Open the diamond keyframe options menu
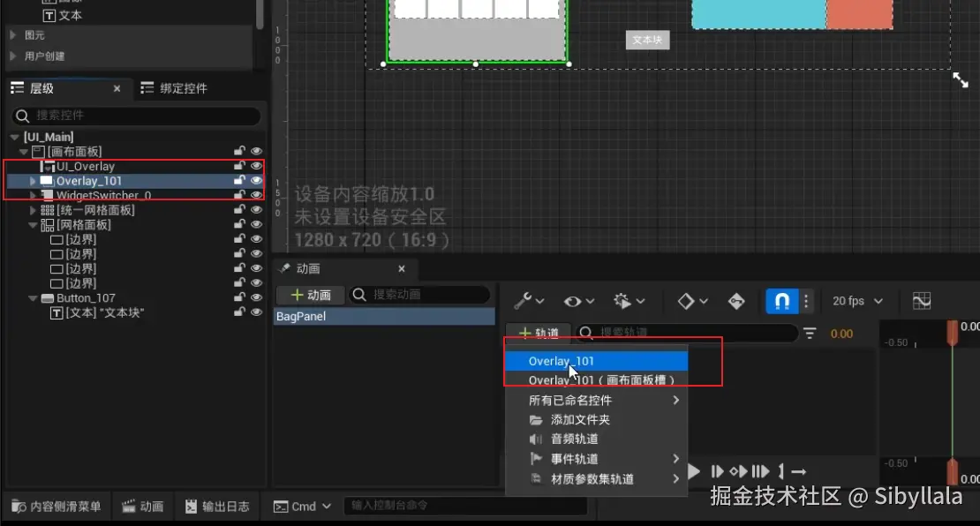This screenshot has height=526, width=980. tap(692, 301)
